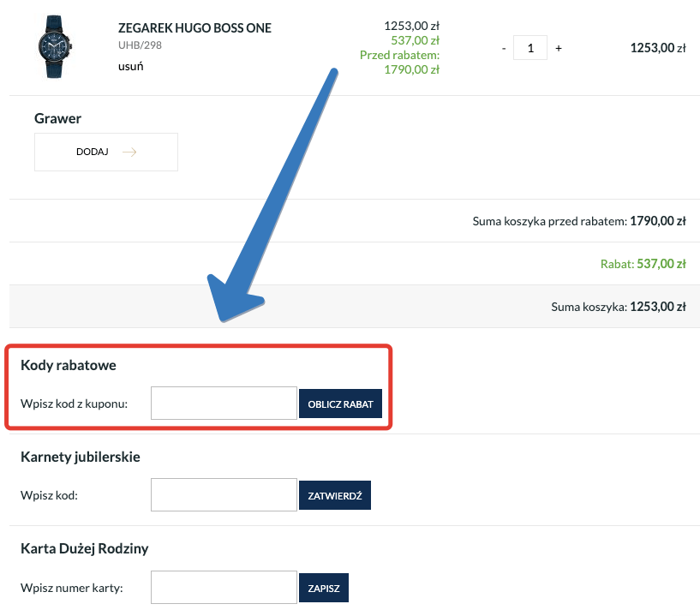Increase quantity with the plus button

pyautogui.click(x=559, y=48)
